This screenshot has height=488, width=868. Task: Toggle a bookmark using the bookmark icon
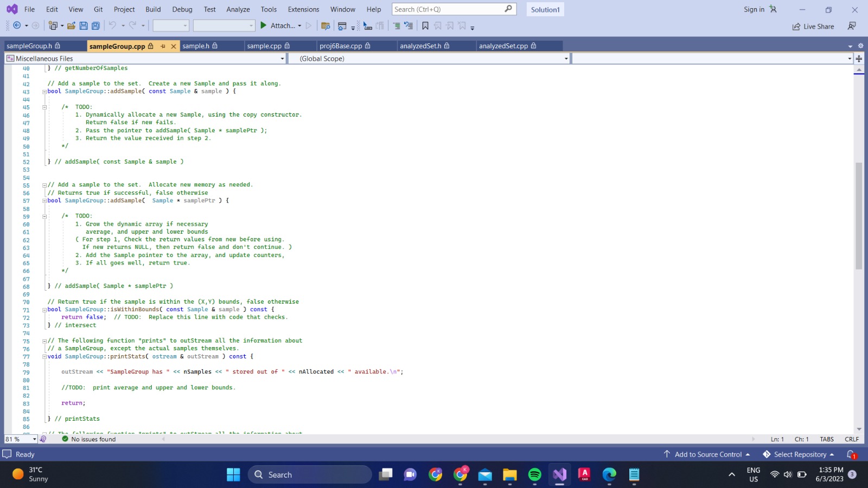425,25
